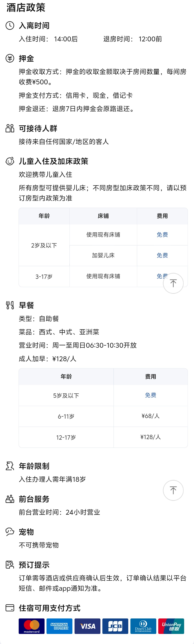Image resolution: width=194 pixels, height=644 pixels.
Task: Click the age limit icon beside 年龄限制
Action: [10, 466]
